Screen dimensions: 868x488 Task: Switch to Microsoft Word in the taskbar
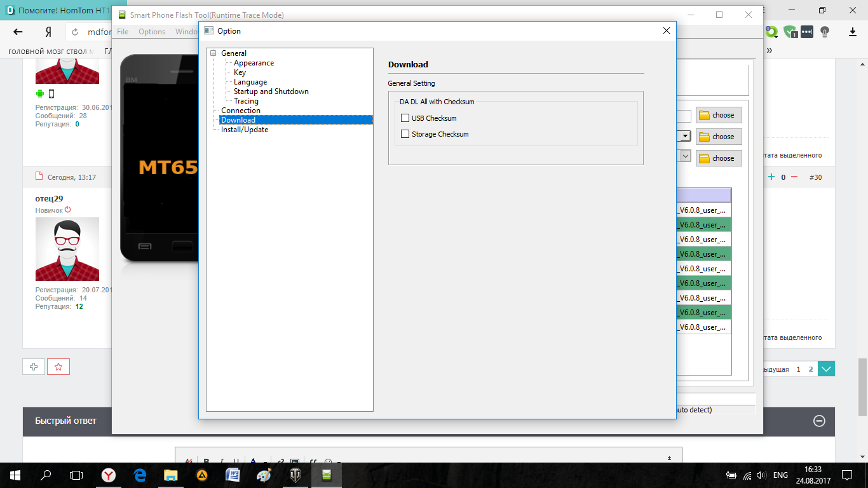click(233, 475)
